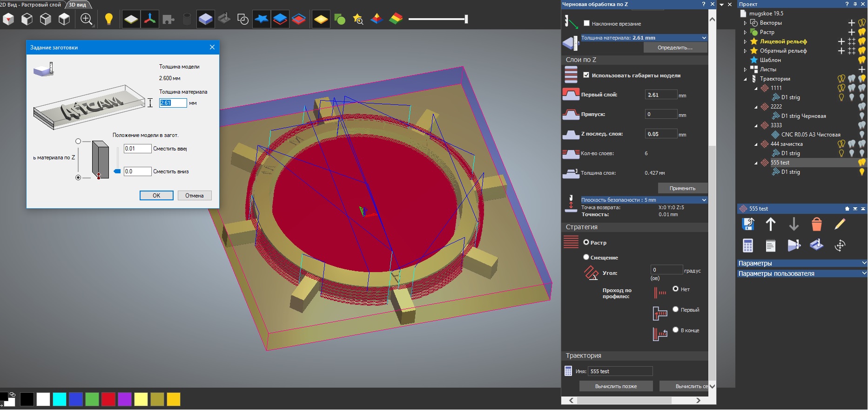
Task: Select the Нет profile pass option
Action: (676, 289)
